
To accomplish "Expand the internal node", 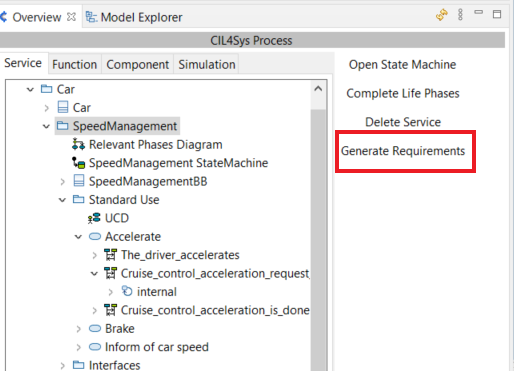I will click(111, 292).
